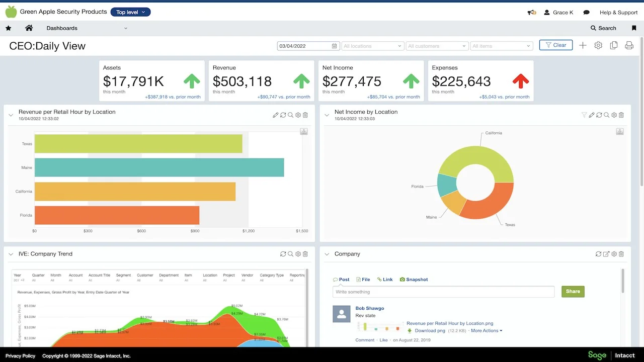Open dashboard settings with the gear icon
Image resolution: width=644 pixels, height=362 pixels.
pos(598,45)
